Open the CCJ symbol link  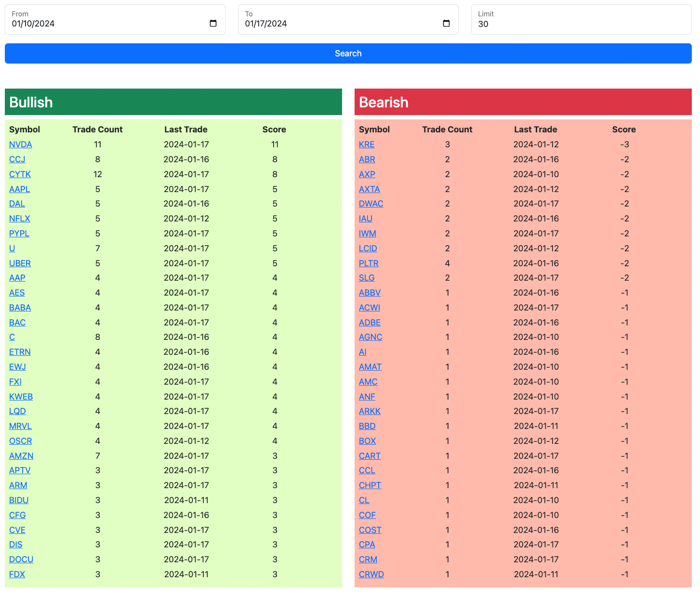pos(17,159)
